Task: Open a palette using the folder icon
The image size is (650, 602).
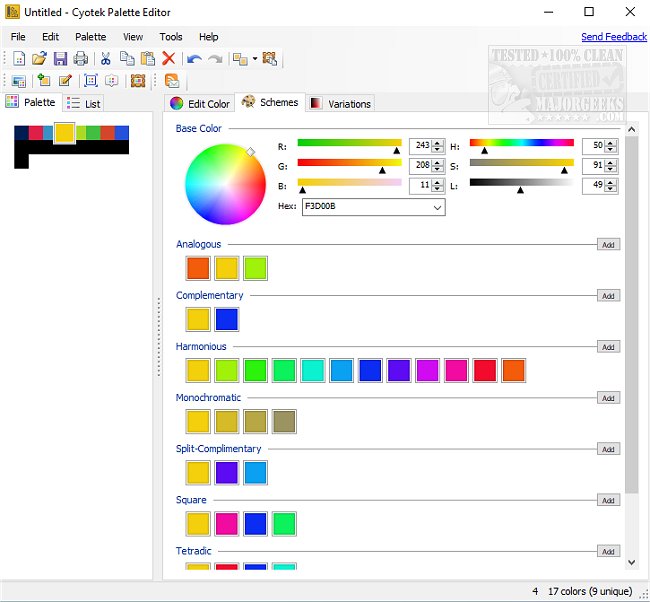Action: click(x=39, y=59)
